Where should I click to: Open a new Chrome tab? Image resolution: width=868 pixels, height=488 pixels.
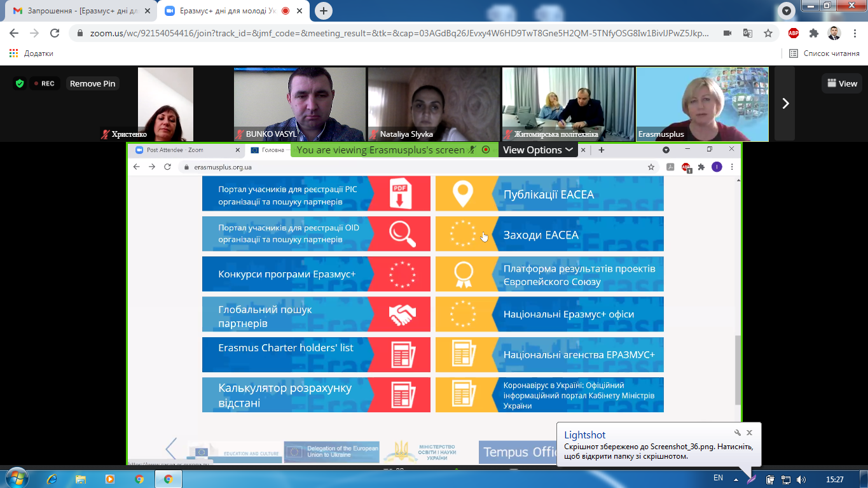pyautogui.click(x=324, y=11)
